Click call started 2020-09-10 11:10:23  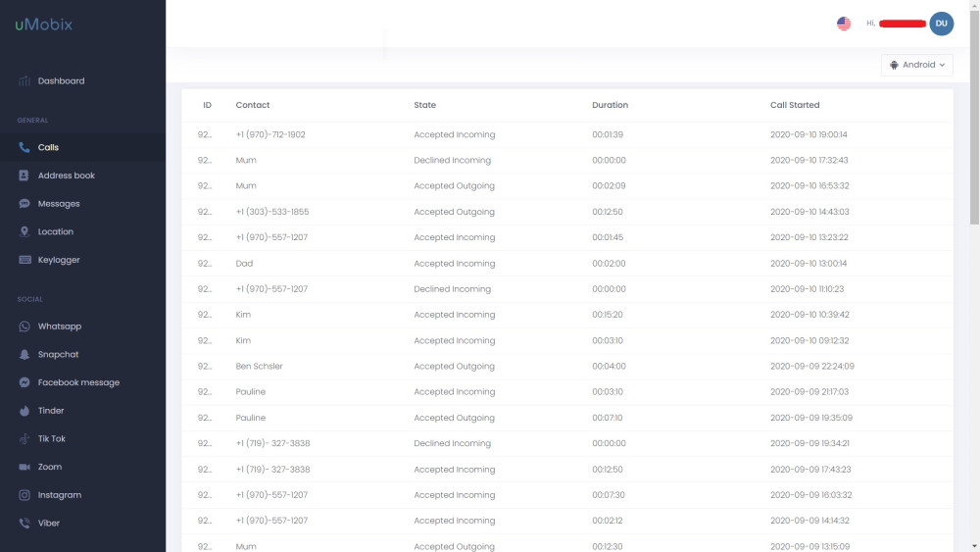[x=807, y=289]
